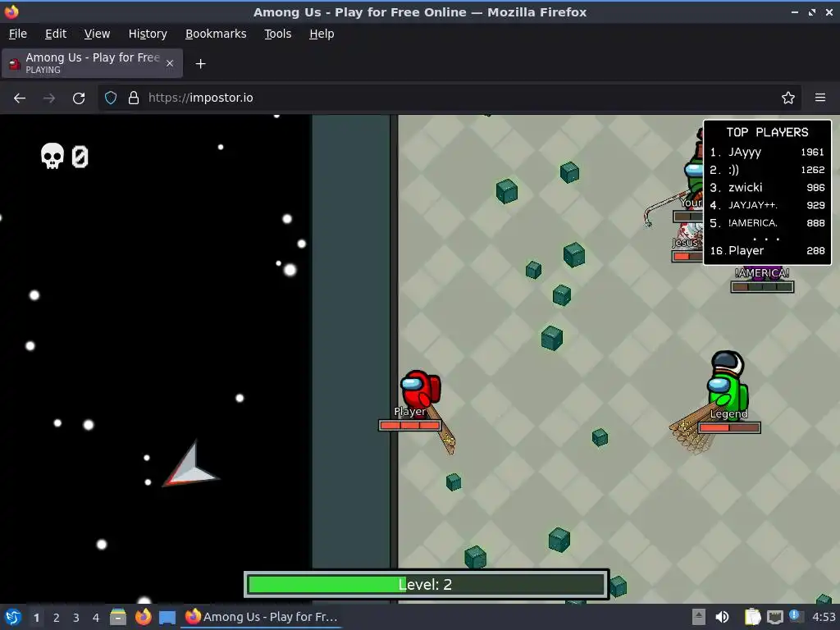The height and width of the screenshot is (630, 840).
Task: Reload the current page
Action: (79, 98)
